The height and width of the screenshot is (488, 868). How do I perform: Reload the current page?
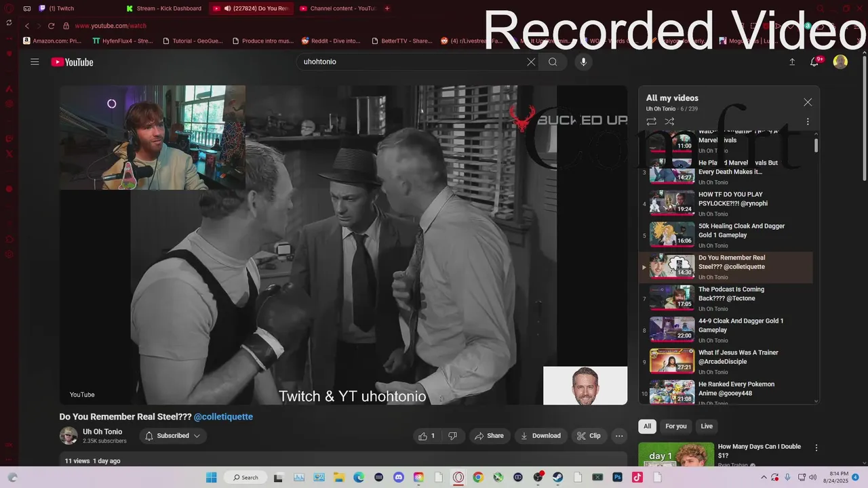[51, 26]
